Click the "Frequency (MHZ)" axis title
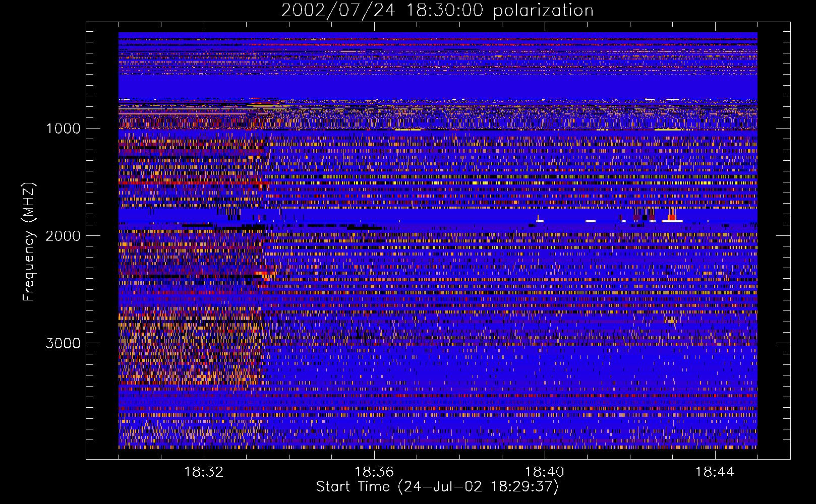The width and height of the screenshot is (816, 504). [x=29, y=242]
